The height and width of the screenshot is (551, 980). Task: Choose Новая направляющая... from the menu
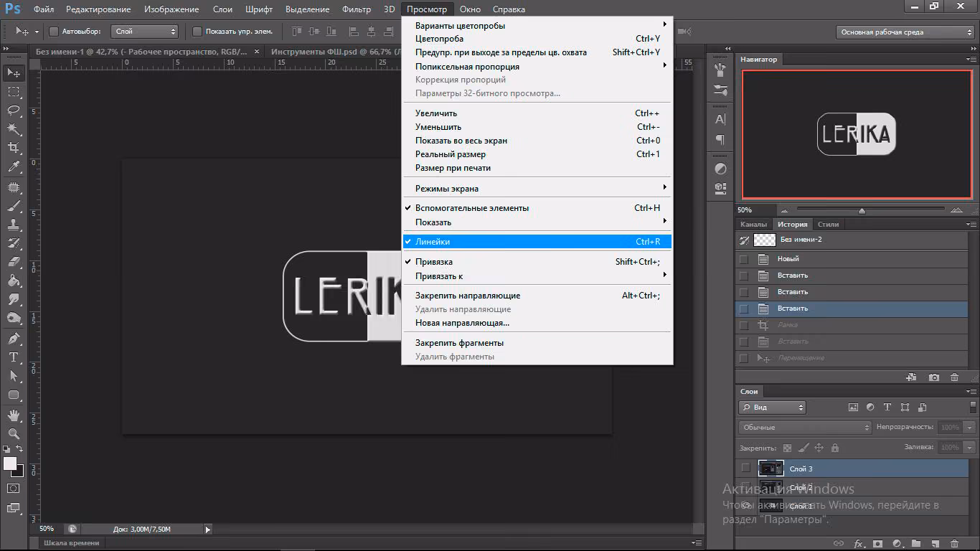(x=537, y=323)
